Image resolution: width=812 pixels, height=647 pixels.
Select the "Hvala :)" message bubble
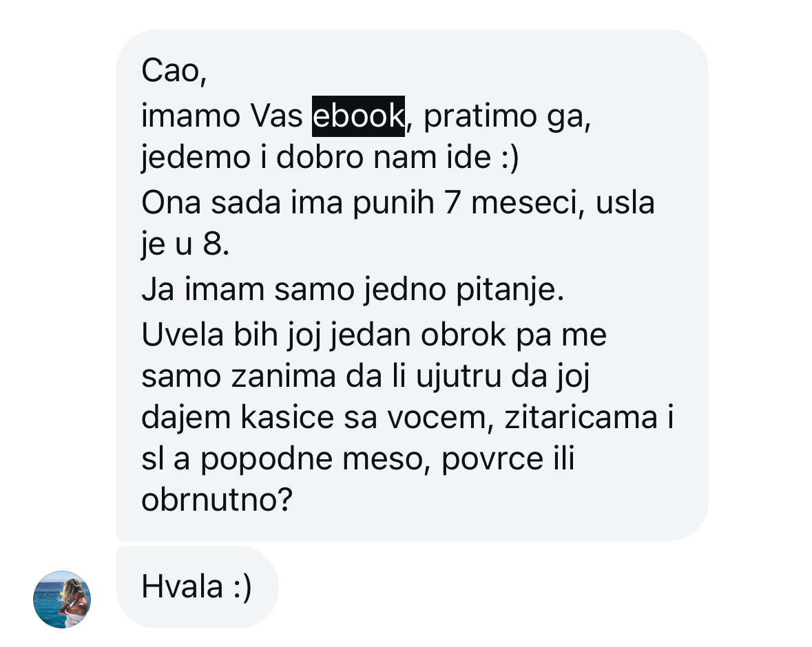pyautogui.click(x=197, y=587)
